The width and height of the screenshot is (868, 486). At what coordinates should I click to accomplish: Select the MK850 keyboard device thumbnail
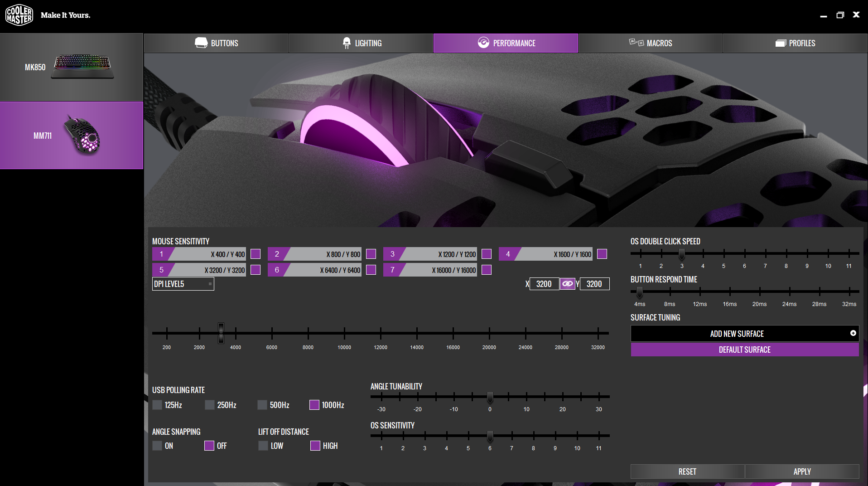click(x=82, y=67)
